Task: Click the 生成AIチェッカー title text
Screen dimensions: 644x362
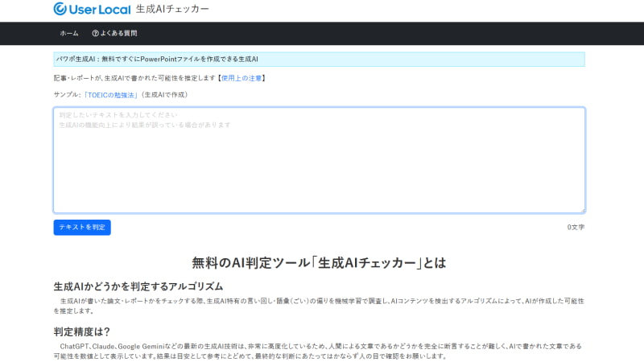Action: click(x=172, y=9)
